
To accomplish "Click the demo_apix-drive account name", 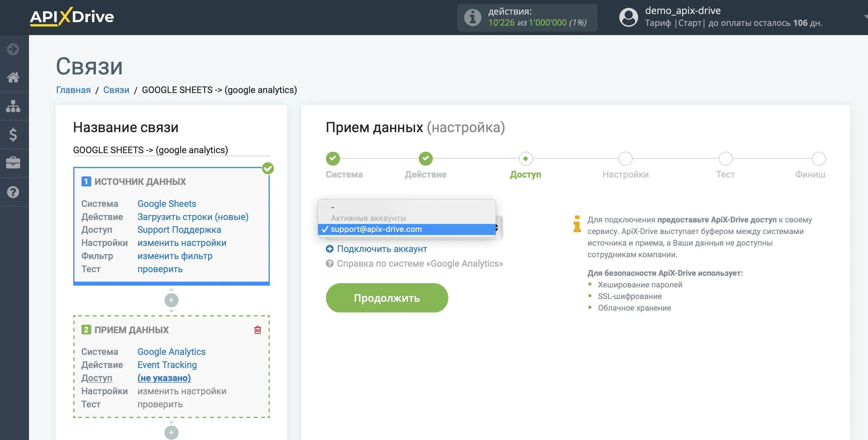I will pyautogui.click(x=683, y=11).
